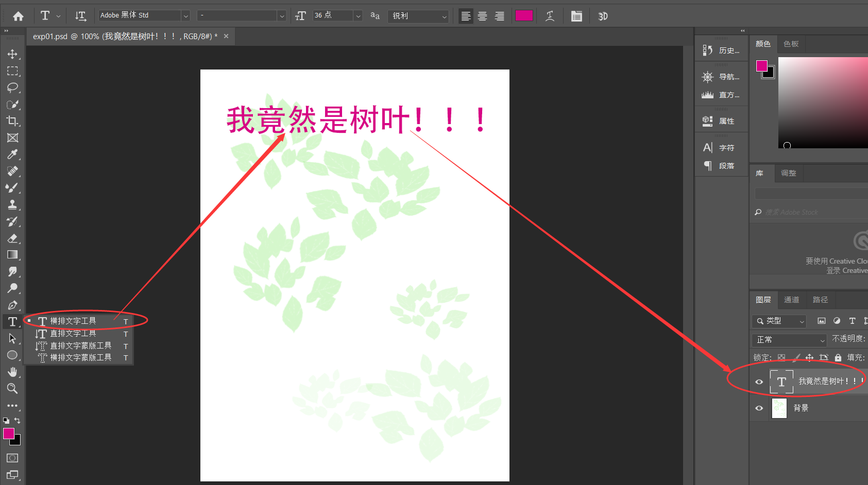Click the text color swatch in options bar
868x485 pixels.
524,15
